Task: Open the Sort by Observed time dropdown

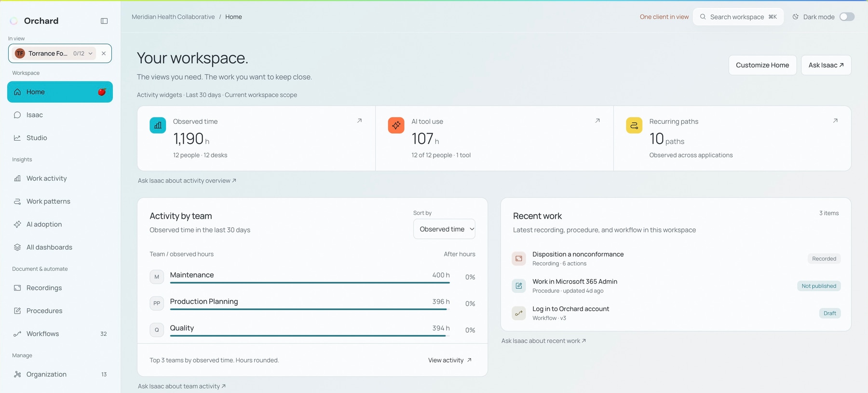Action: (x=444, y=229)
